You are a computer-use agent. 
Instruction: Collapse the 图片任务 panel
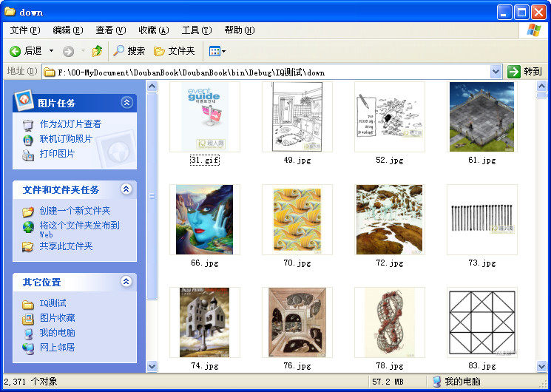pyautogui.click(x=126, y=102)
